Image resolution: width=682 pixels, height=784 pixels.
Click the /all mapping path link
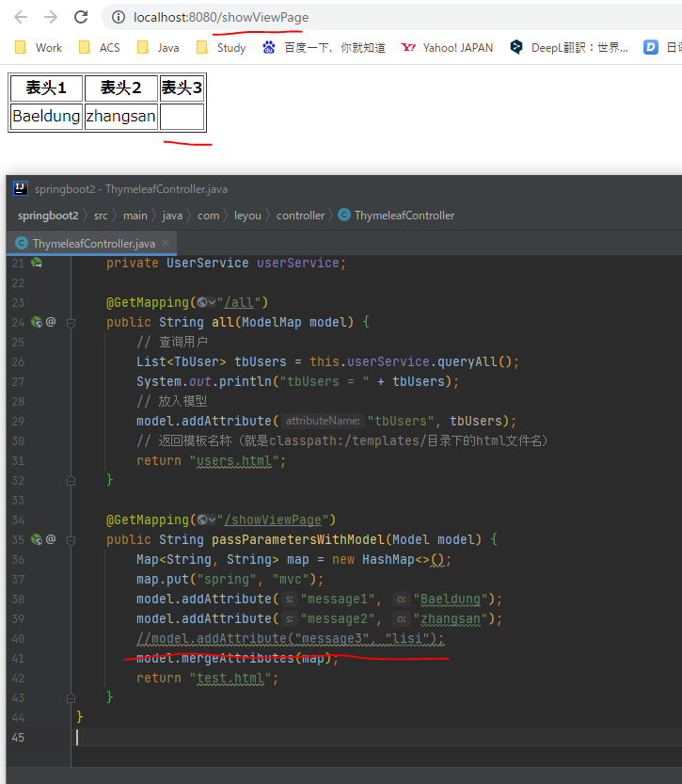(x=239, y=302)
